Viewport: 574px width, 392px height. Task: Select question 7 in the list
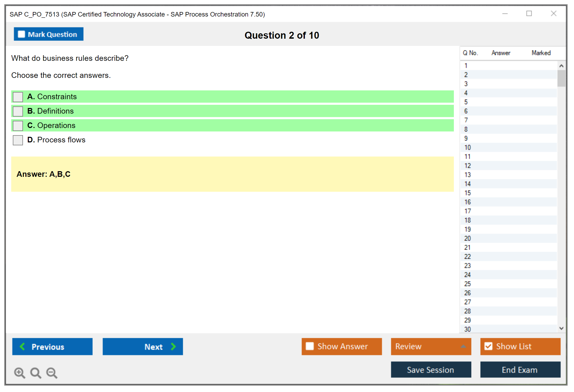coord(466,120)
